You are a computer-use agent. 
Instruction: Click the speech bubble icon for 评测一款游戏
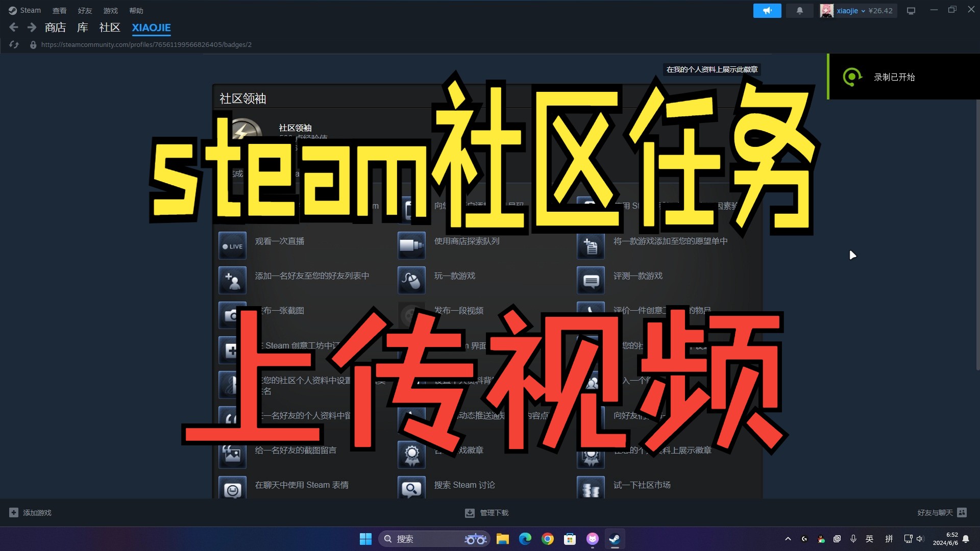591,281
